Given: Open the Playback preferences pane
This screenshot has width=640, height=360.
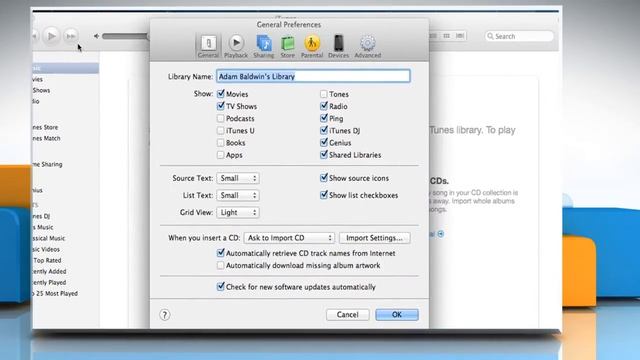Looking at the screenshot, I should [236, 46].
